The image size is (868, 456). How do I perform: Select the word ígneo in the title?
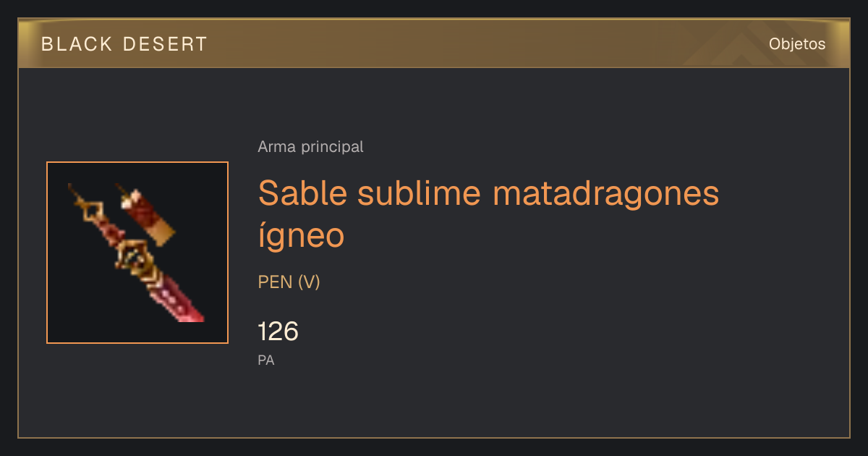point(301,235)
